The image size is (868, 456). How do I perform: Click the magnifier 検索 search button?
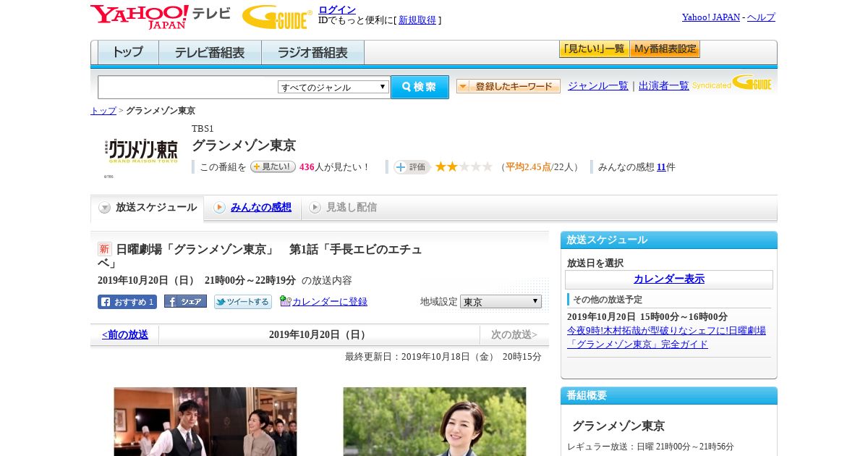420,87
